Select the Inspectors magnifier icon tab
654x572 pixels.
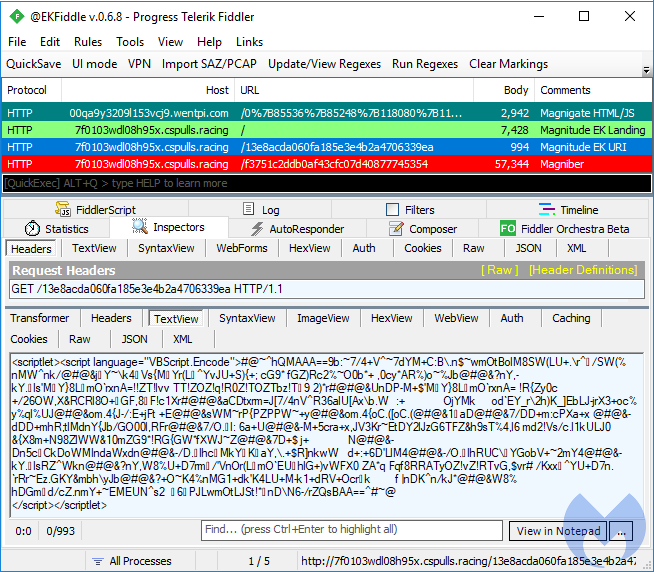tap(140, 228)
